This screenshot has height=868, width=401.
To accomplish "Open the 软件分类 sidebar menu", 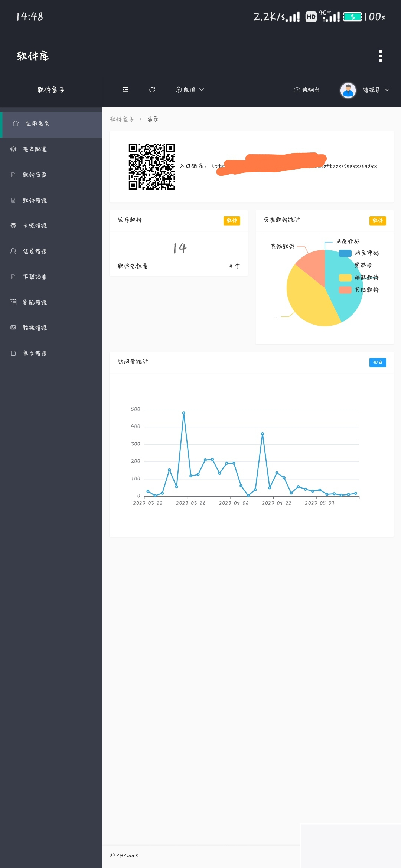I will [35, 175].
